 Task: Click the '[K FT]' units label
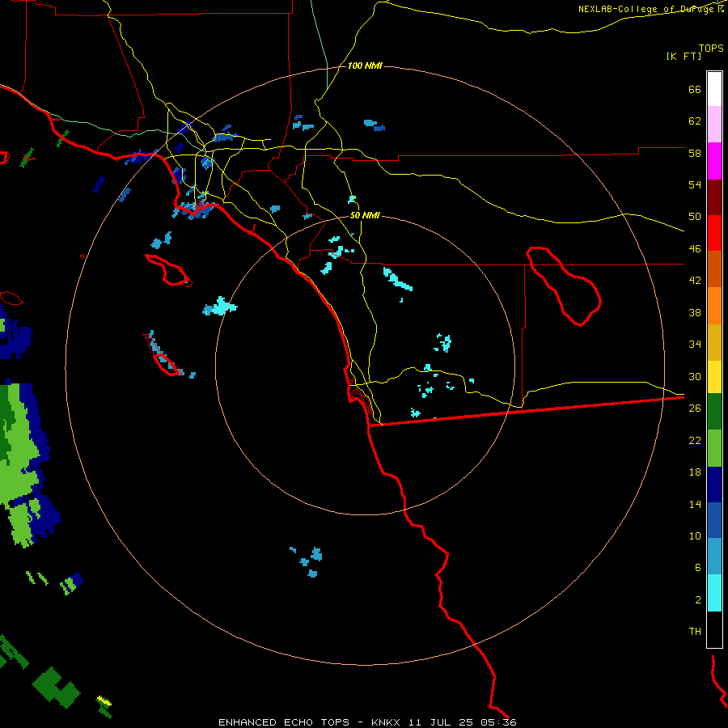pyautogui.click(x=684, y=56)
